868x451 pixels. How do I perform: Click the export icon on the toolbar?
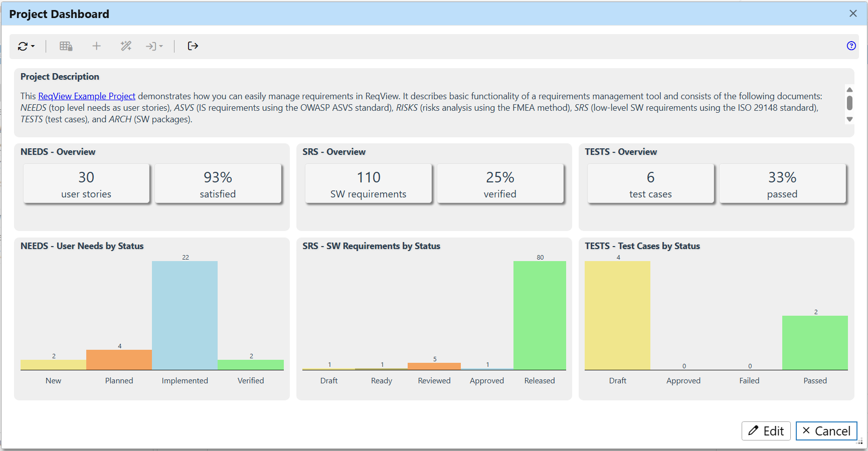[x=193, y=46]
